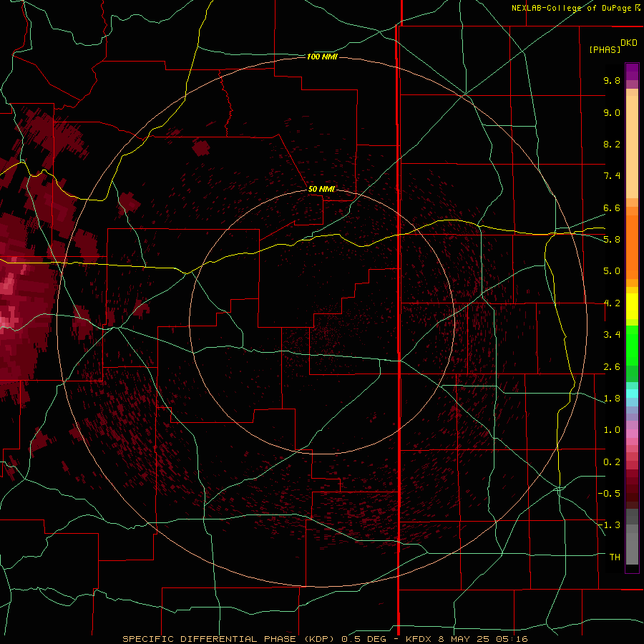Pick the cyan segment of the color bar
This screenshot has height=644, width=644.
632,394
